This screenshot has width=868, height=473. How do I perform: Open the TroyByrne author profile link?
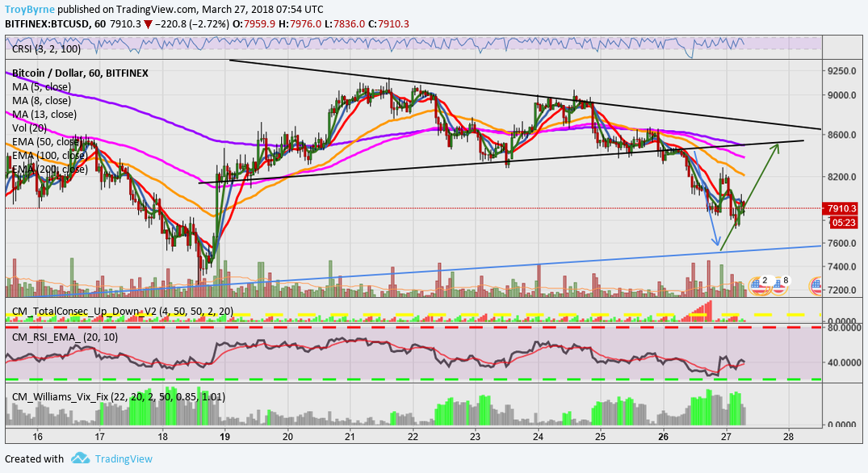click(30, 10)
